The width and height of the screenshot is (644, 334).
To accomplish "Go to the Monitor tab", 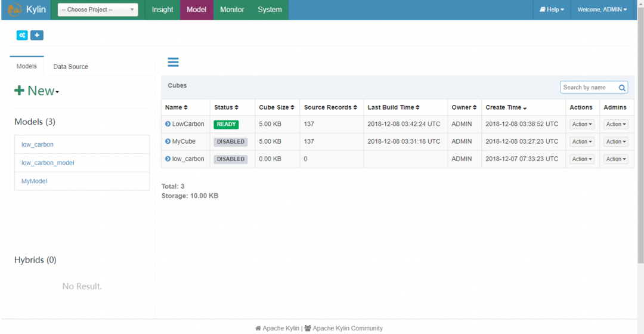I will click(232, 10).
